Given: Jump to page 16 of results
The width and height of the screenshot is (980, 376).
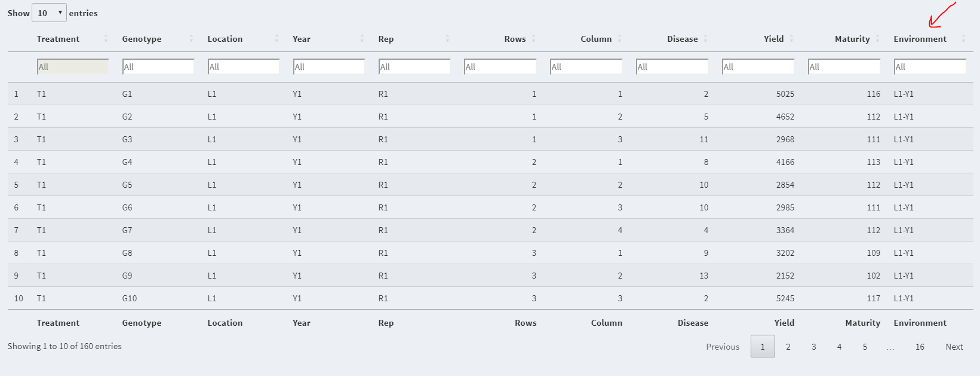Looking at the screenshot, I should click(x=920, y=347).
